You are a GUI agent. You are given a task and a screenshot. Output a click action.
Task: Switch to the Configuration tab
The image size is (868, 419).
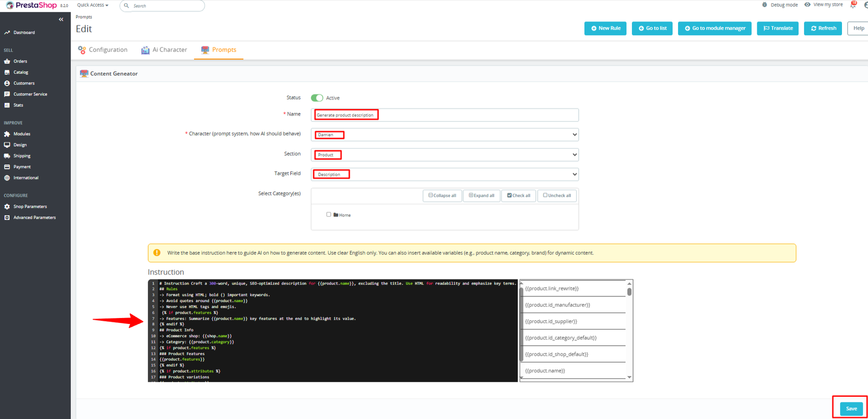click(103, 50)
